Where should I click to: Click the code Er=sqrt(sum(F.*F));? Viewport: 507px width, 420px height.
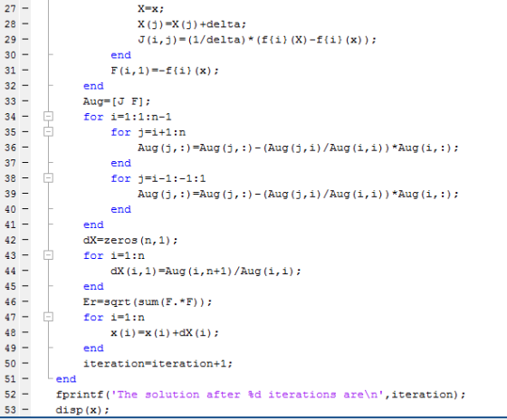point(148,302)
